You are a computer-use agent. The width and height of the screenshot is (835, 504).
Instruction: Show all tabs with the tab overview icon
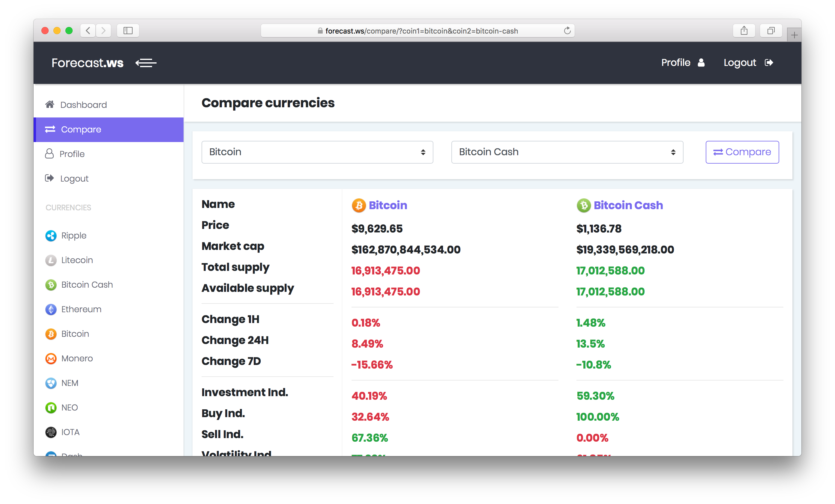click(771, 31)
